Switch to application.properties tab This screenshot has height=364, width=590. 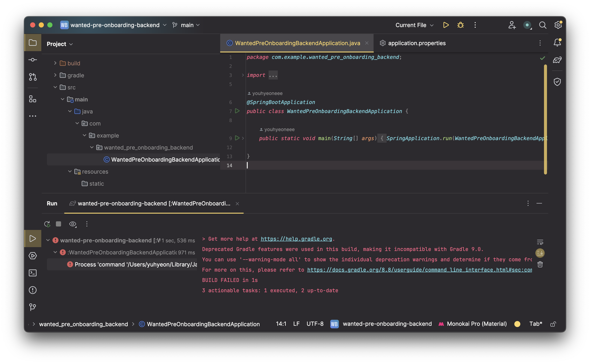(413, 43)
